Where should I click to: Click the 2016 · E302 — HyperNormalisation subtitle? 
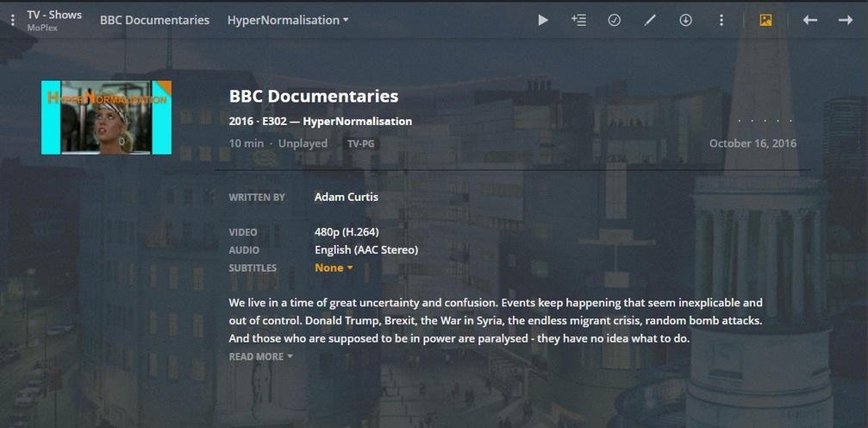click(321, 122)
